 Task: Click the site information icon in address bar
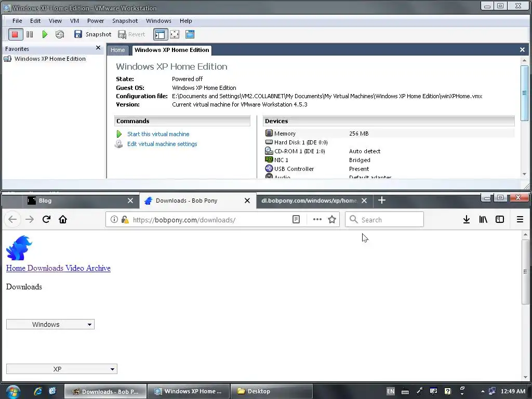[x=114, y=220]
